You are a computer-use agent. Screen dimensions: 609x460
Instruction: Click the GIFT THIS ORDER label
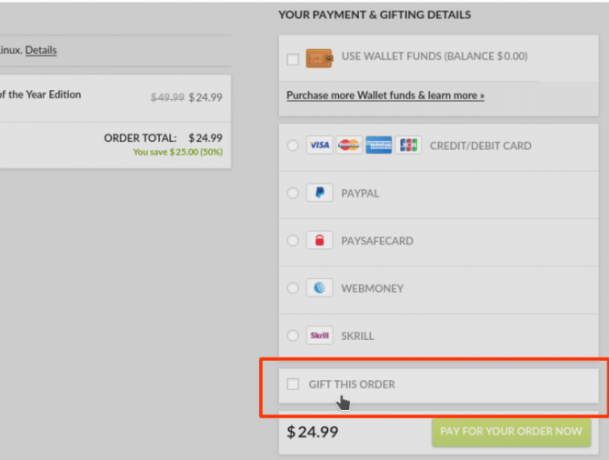pos(352,384)
